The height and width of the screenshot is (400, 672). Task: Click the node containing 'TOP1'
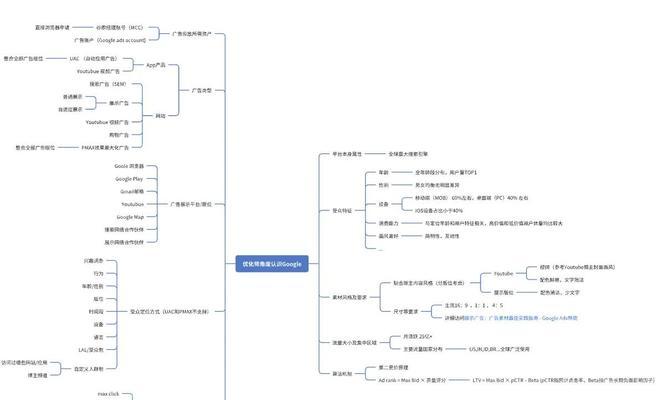click(x=446, y=172)
